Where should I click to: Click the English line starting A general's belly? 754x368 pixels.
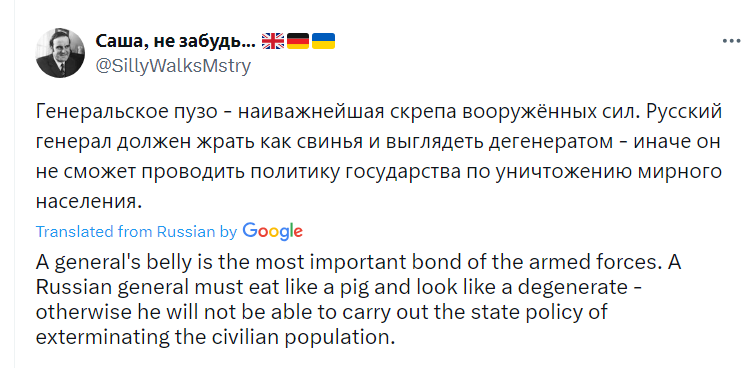[x=359, y=263]
